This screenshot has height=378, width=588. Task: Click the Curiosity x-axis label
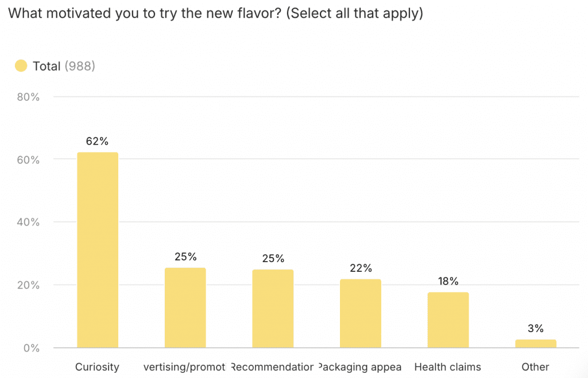(x=97, y=367)
